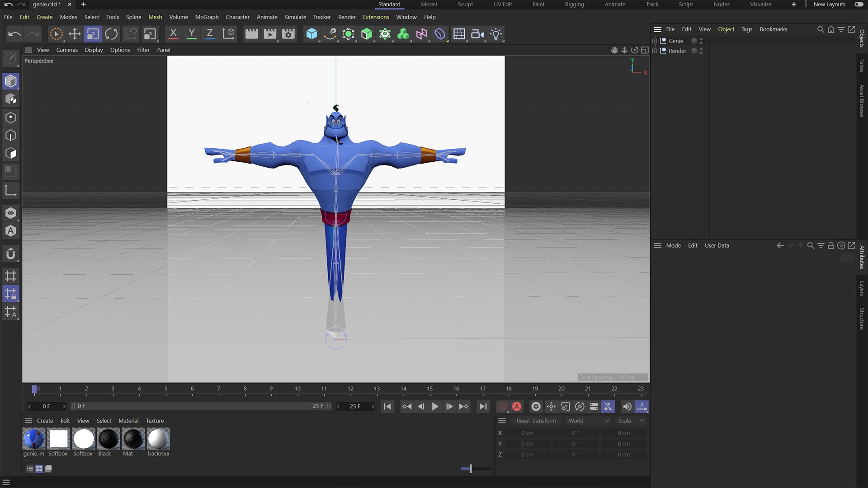Open the Light object tool
The image size is (868, 488).
[496, 34]
